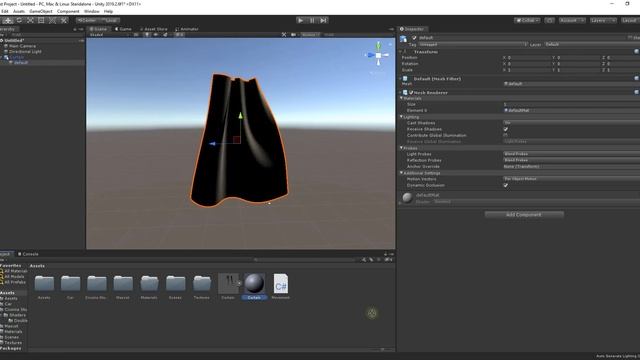Open the Assets menu
The image size is (640, 360).
[19, 11]
